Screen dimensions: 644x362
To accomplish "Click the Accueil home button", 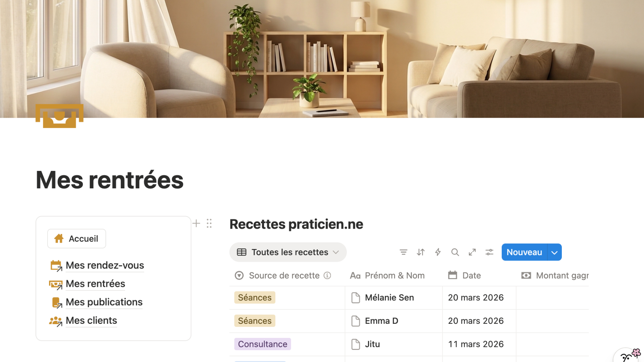I will coord(77,239).
